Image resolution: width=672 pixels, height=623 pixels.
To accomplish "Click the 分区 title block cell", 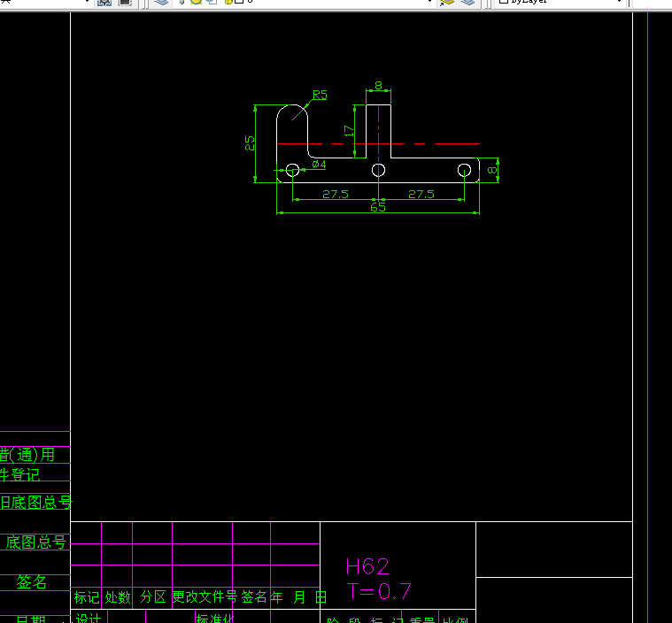I will click(x=153, y=596).
